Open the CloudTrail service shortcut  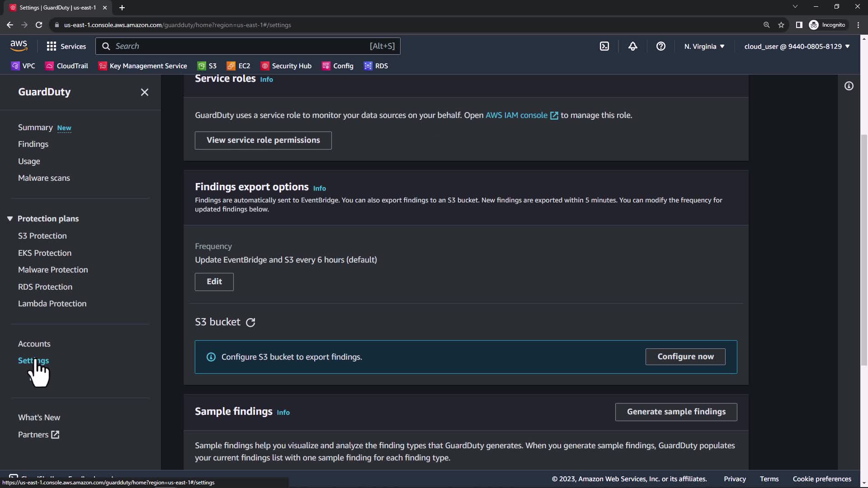click(x=66, y=66)
